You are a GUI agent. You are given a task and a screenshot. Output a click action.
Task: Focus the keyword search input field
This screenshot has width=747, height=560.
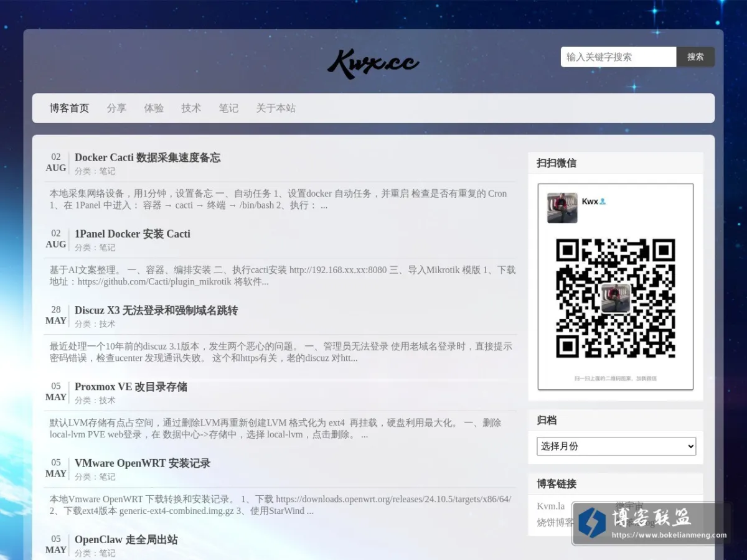coord(618,57)
